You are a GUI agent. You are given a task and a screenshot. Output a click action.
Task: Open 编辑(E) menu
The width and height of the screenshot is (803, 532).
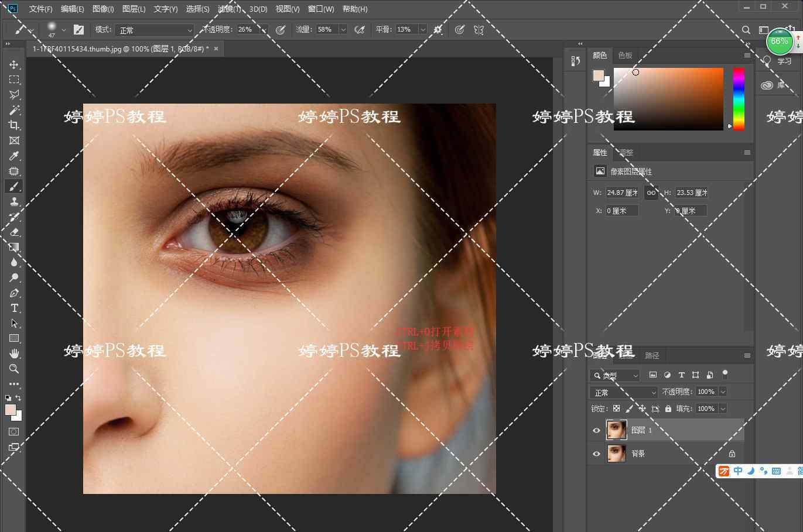point(72,9)
